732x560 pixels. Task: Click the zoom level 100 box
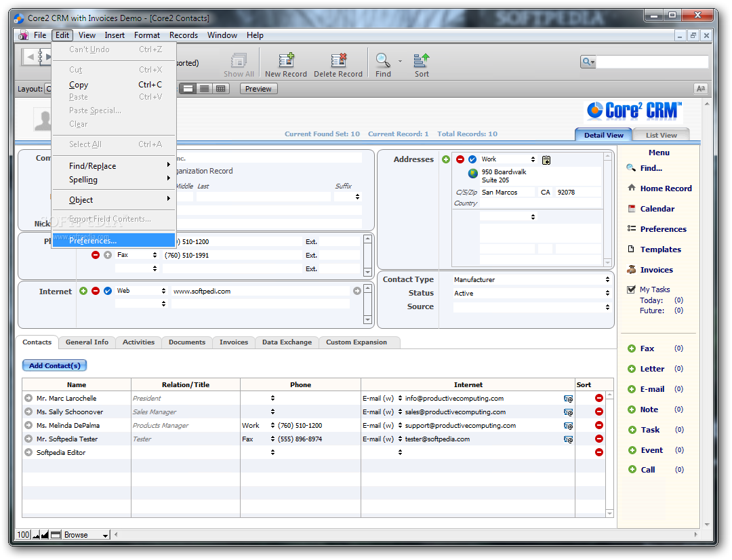pos(23,535)
